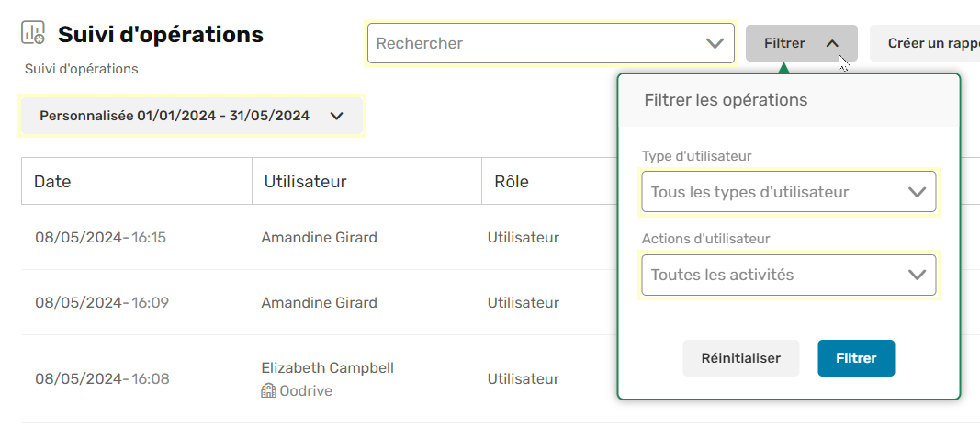Click the Rechercher field's down arrow

(715, 44)
